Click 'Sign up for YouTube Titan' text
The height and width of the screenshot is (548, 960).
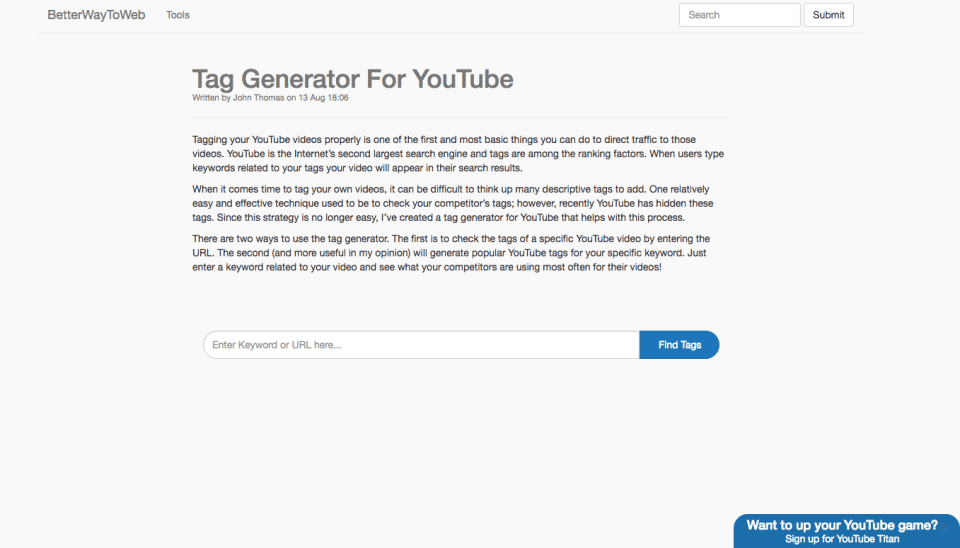842,539
